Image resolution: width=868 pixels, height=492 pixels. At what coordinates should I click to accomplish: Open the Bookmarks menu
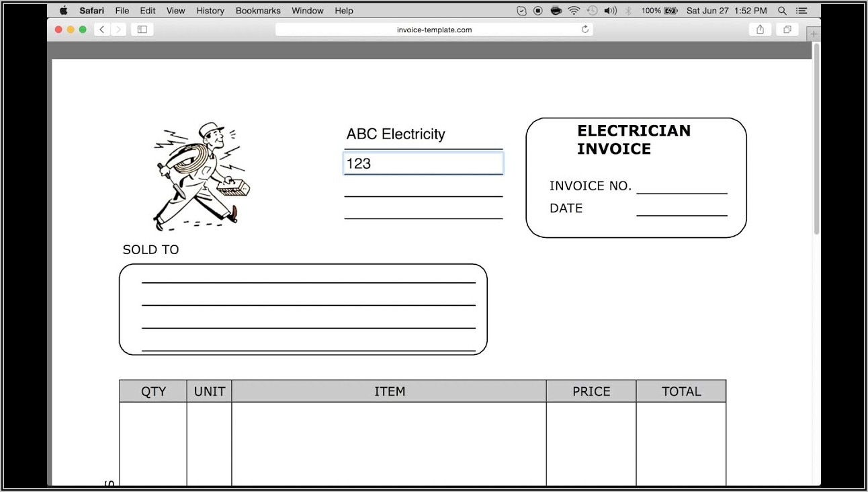point(258,11)
